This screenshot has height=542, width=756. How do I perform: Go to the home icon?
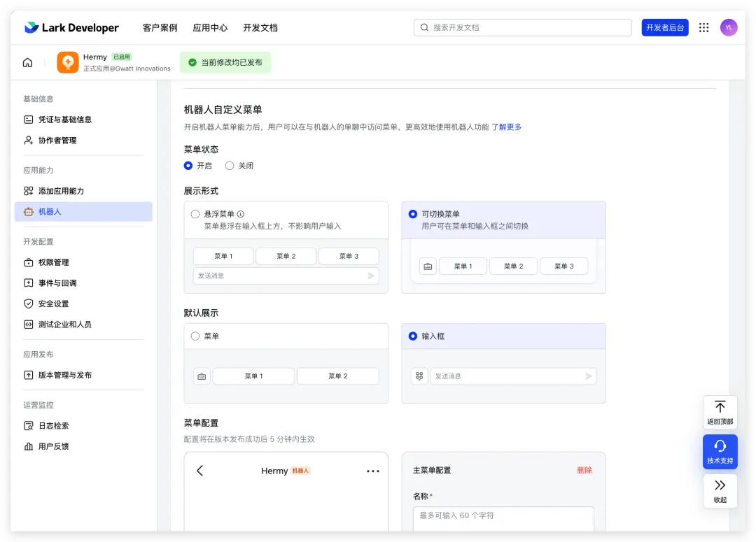28,63
